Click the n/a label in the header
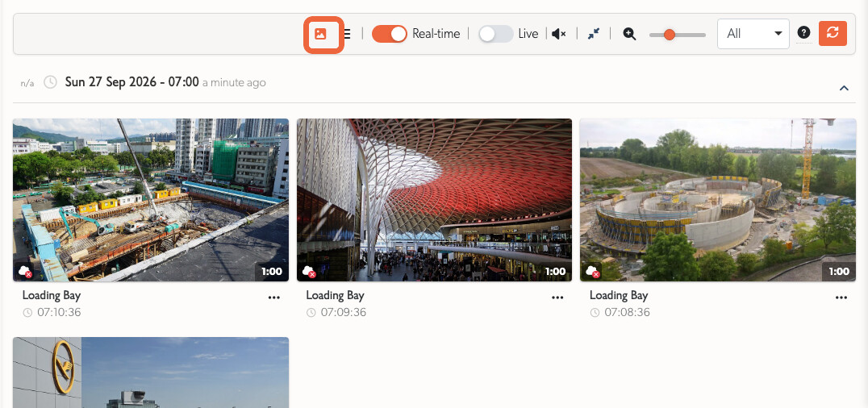Viewport: 868px width, 408px height. (27, 84)
